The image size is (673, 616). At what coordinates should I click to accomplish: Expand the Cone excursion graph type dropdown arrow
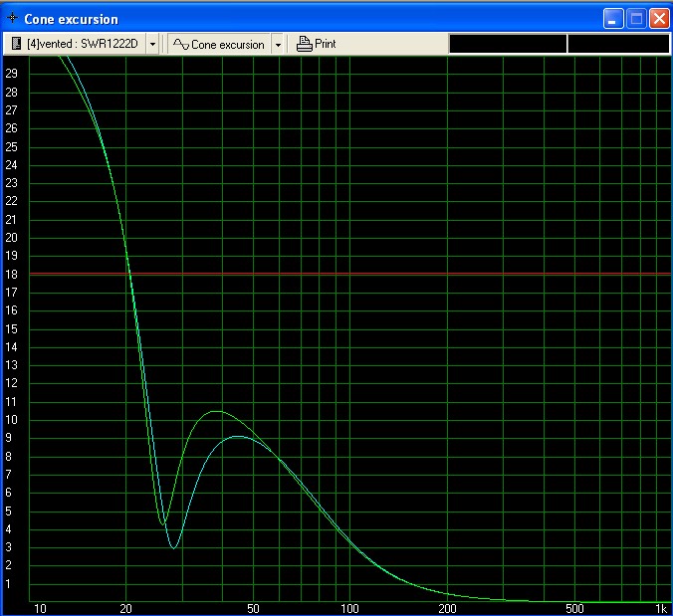278,44
